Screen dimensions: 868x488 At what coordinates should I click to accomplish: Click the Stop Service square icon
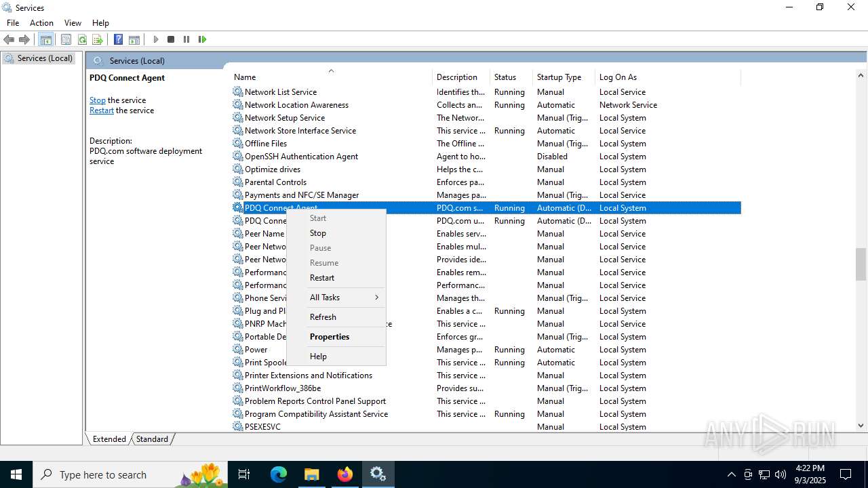171,39
